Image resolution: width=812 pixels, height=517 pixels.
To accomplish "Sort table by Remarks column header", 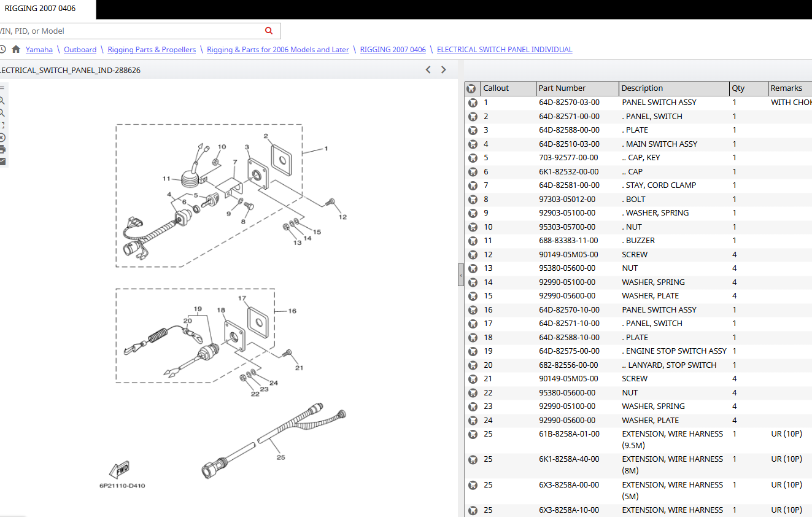I will tap(790, 88).
